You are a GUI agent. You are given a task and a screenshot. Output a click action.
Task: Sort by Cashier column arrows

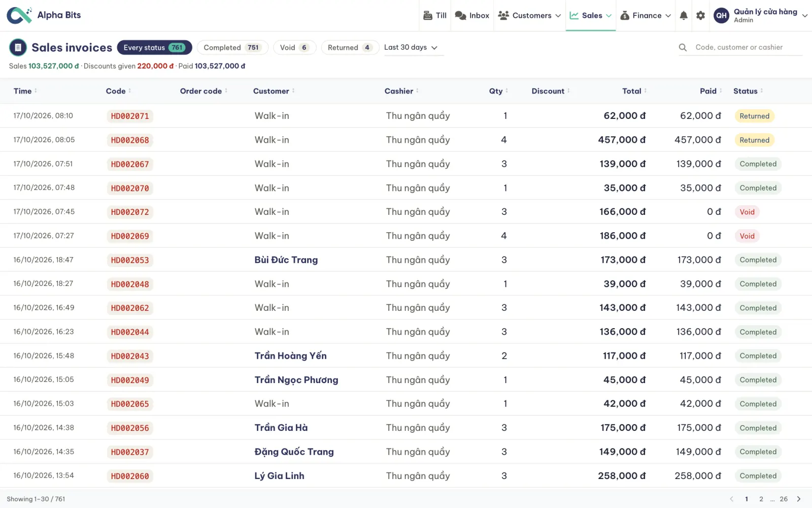point(417,91)
